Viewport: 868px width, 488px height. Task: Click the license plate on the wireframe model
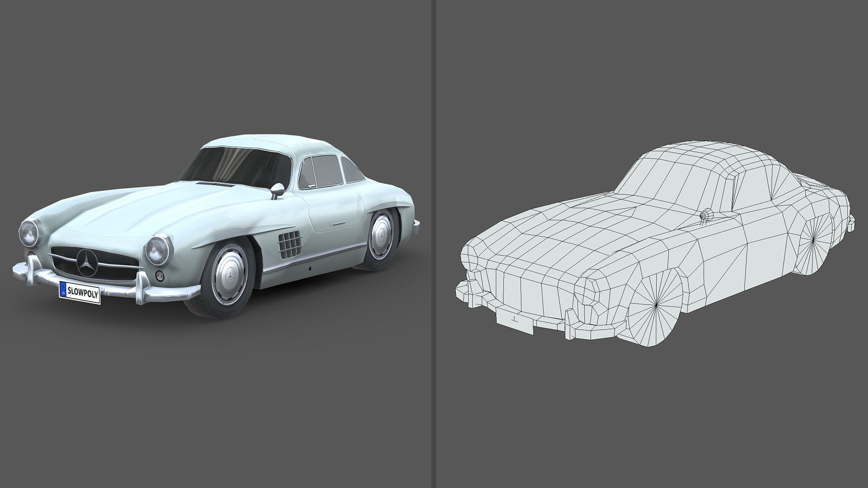[x=515, y=321]
